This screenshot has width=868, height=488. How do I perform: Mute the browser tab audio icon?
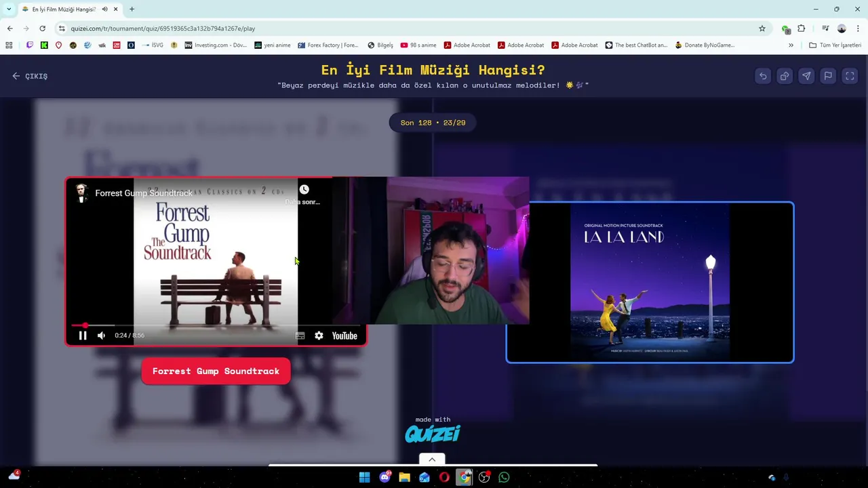click(104, 9)
